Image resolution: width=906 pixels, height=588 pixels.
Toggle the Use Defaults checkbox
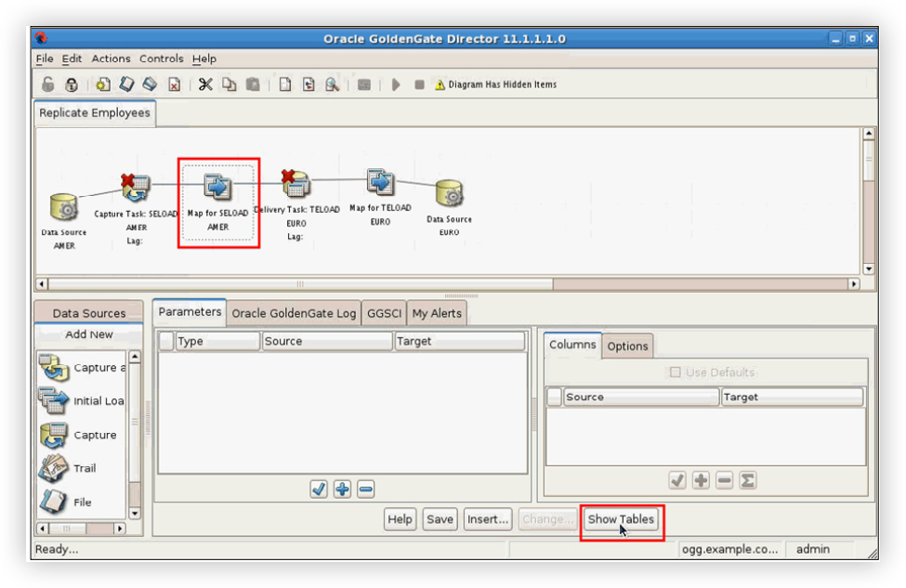tap(675, 372)
